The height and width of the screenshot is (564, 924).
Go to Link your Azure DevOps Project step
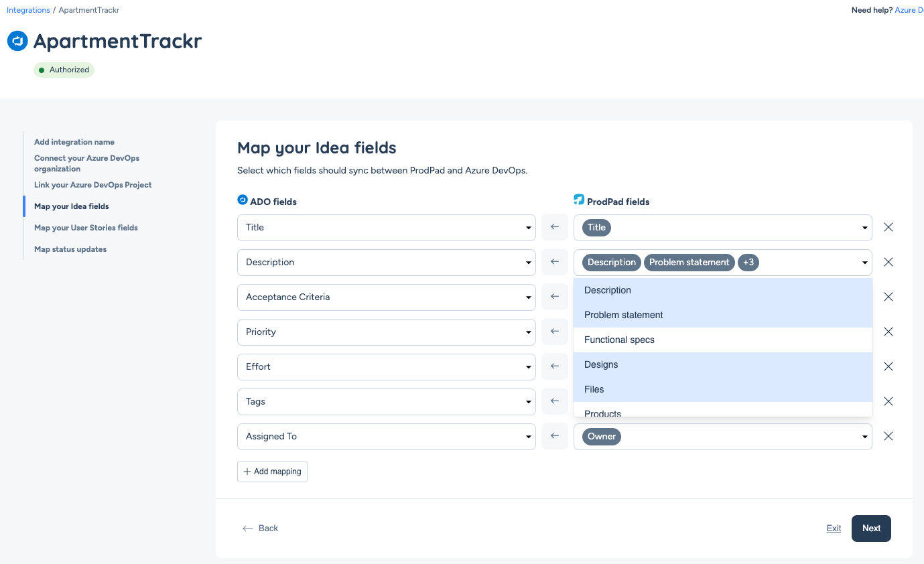93,185
